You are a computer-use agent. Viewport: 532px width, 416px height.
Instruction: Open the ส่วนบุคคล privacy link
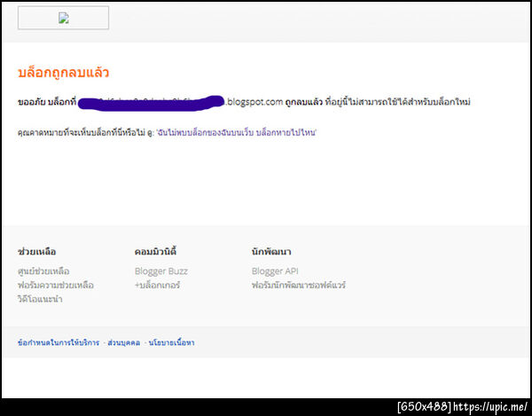[124, 342]
